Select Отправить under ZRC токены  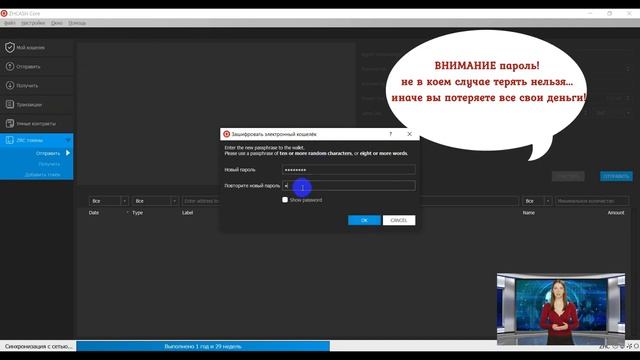[48, 153]
